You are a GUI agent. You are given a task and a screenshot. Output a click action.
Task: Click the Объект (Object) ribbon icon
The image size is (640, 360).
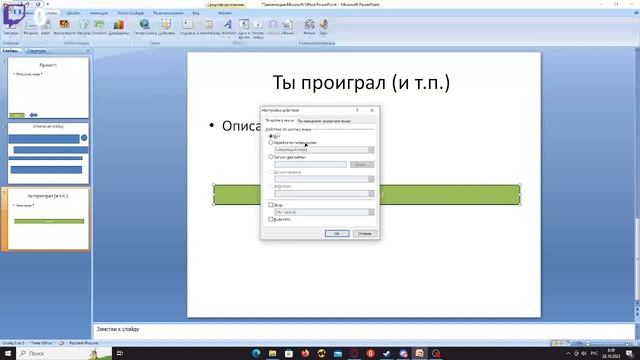[x=288, y=27]
